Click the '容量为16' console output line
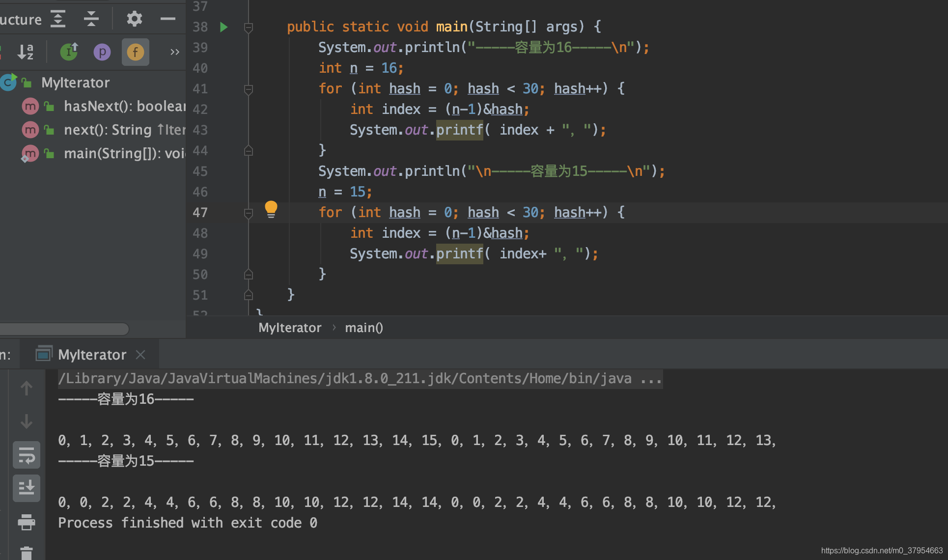The height and width of the screenshot is (560, 948). click(x=126, y=399)
